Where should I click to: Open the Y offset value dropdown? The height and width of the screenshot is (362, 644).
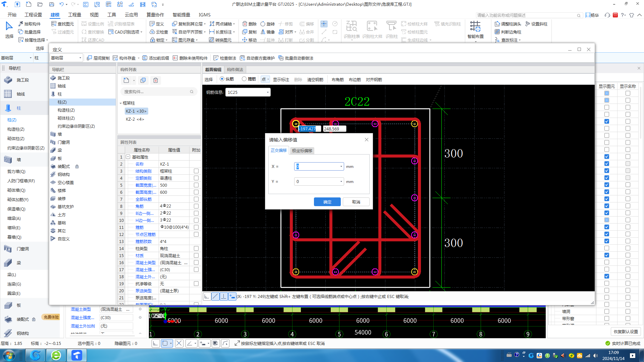[x=341, y=182]
